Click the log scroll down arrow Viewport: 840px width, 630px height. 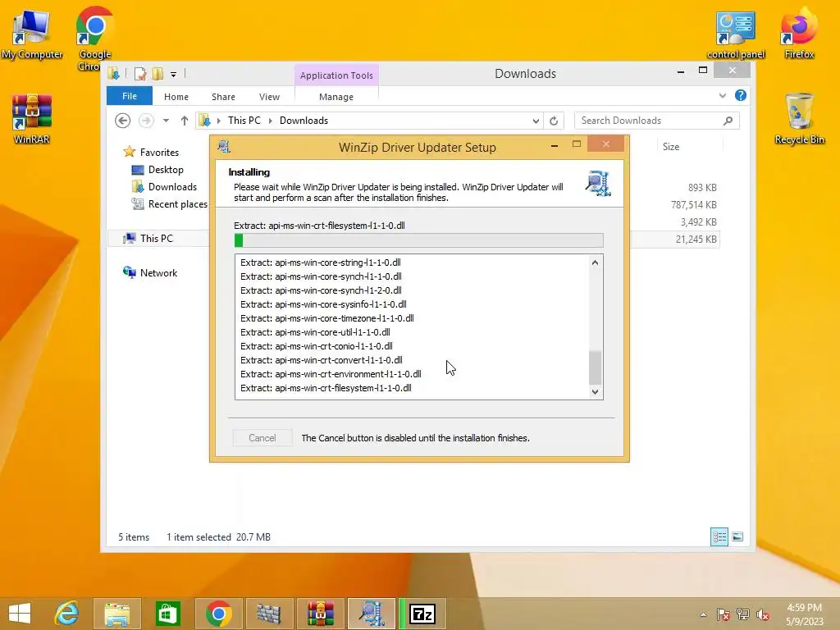pyautogui.click(x=595, y=392)
